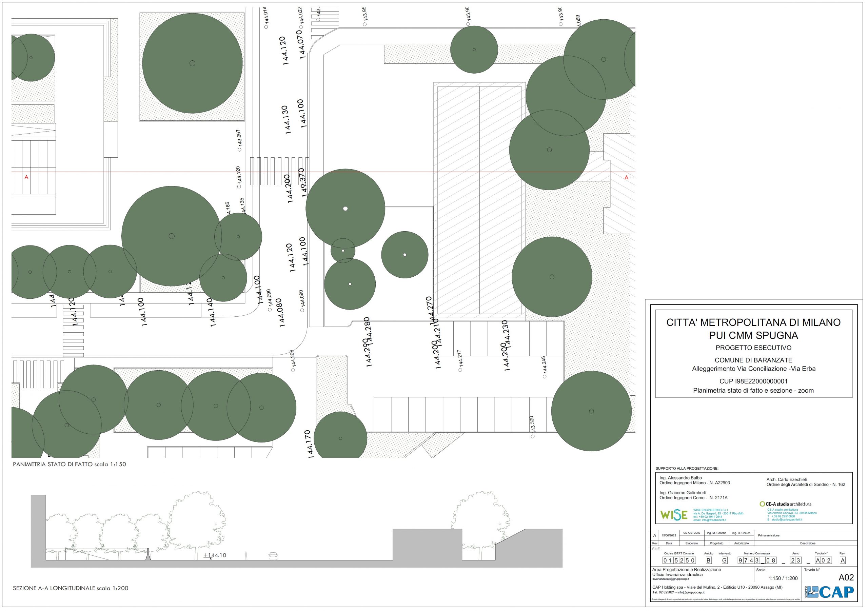Click the WISE Engineering logo

tap(674, 515)
